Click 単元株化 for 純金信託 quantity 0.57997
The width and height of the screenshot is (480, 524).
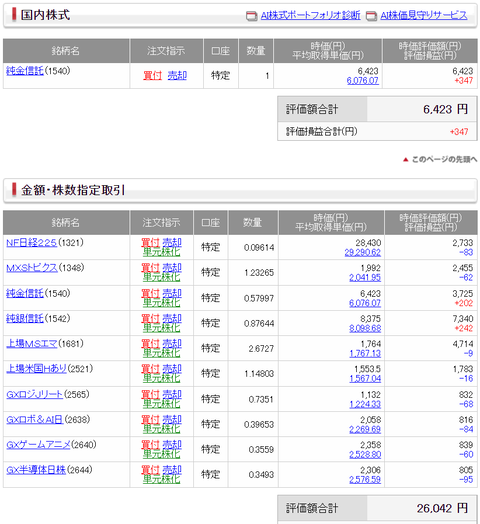(x=161, y=303)
